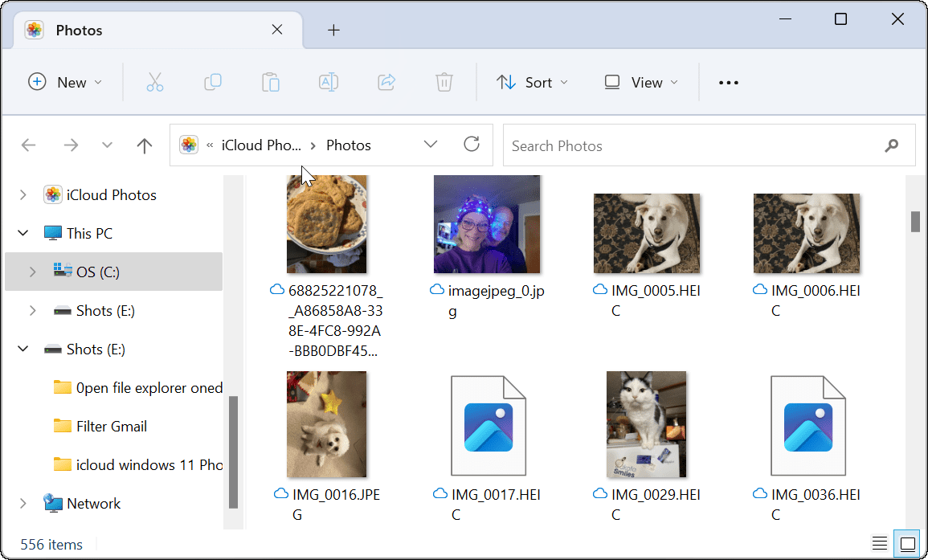This screenshot has height=560, width=928.
Task: Click the imagejpeg_0.jpg file name
Action: 496,300
